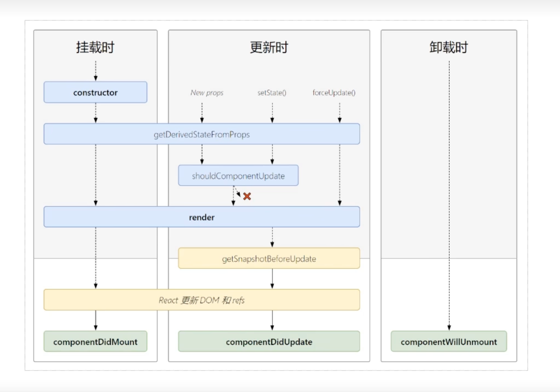
Task: Click the render lifecycle box
Action: coord(202,217)
